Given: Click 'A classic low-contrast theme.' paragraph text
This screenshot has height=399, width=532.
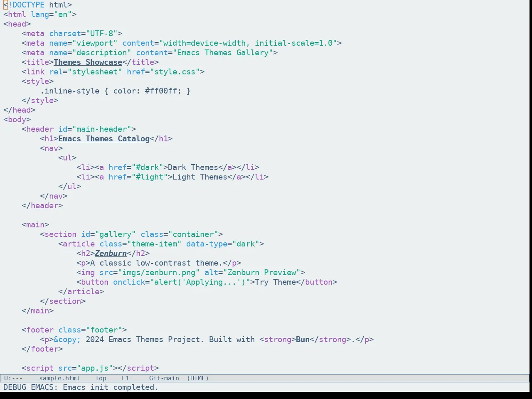Looking at the screenshot, I should click(x=156, y=263).
